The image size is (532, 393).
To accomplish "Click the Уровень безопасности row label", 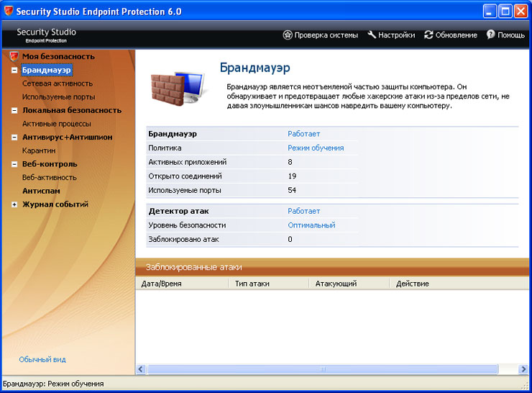I will [x=187, y=225].
